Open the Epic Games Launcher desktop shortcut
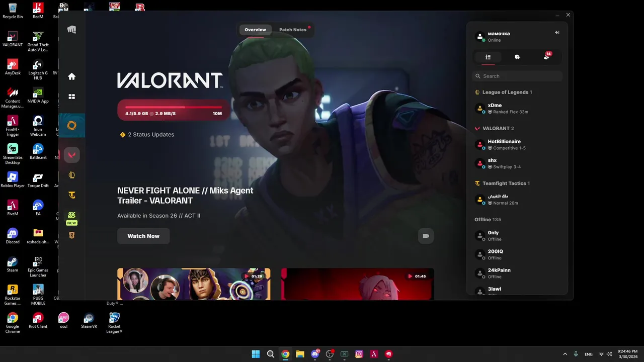The height and width of the screenshot is (362, 644). point(38,267)
